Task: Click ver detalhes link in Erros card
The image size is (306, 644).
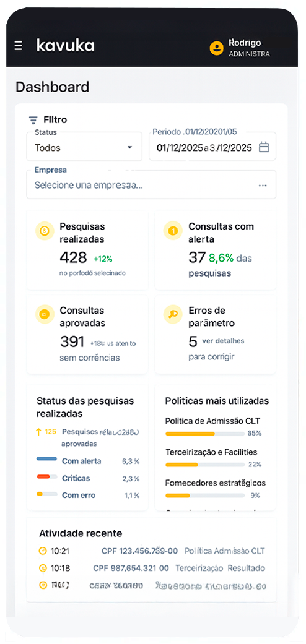Action: click(223, 341)
